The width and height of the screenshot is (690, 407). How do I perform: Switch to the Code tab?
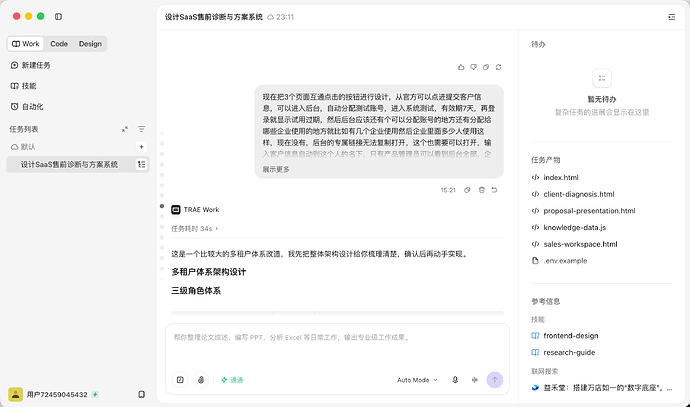click(59, 44)
